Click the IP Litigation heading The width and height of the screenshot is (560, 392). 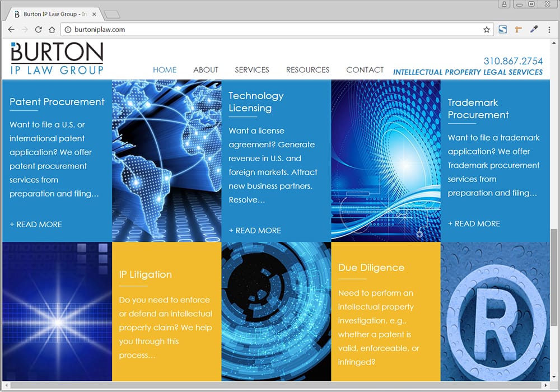click(x=146, y=274)
